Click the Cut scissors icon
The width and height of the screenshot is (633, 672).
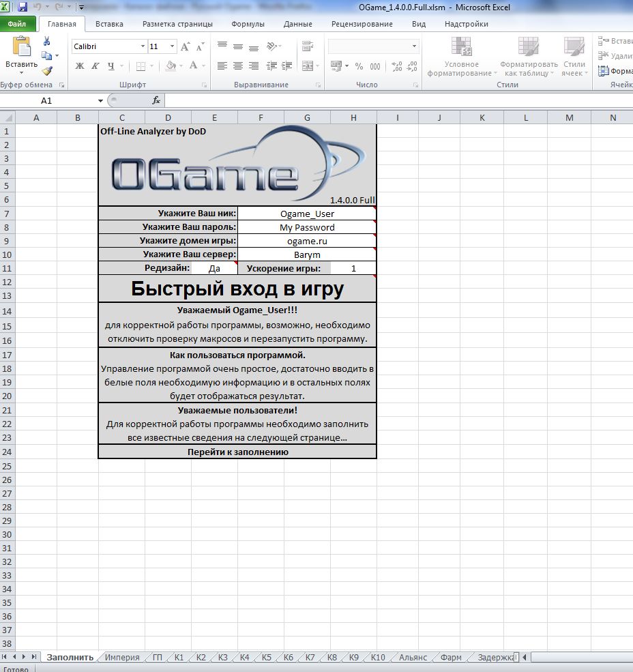[46, 41]
